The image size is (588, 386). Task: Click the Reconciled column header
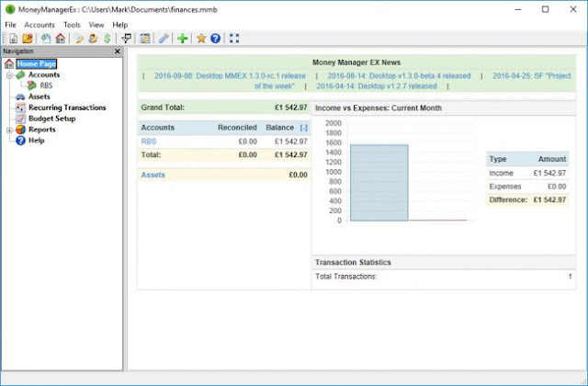[237, 128]
